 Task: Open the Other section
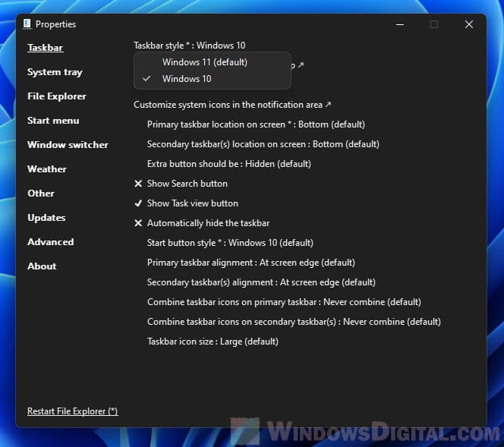point(41,193)
